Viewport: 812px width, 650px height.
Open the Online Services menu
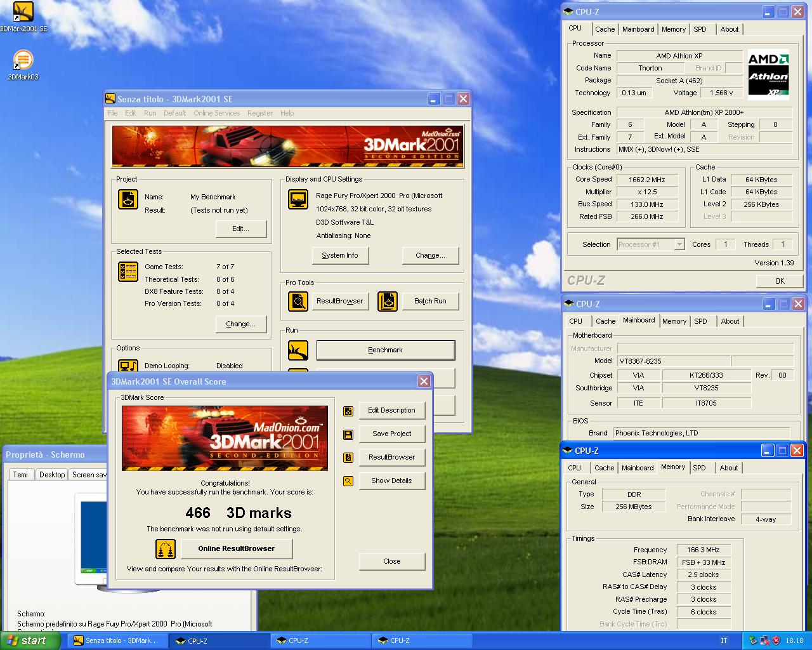(x=217, y=113)
